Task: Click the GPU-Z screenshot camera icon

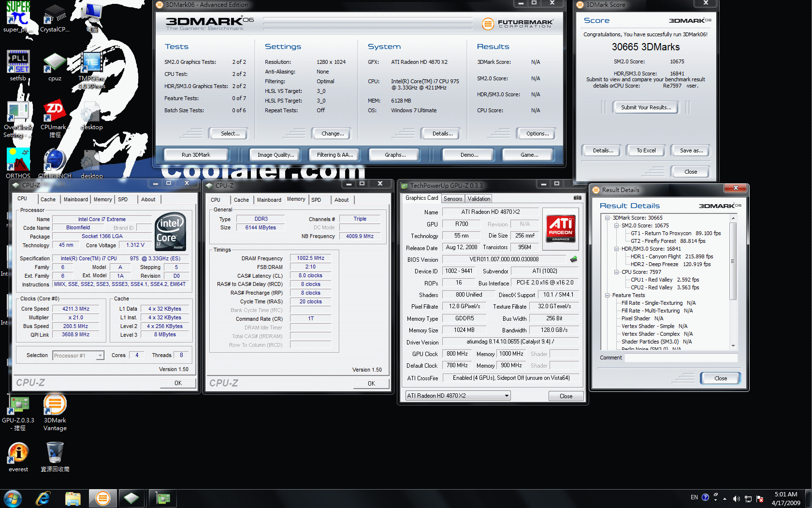Action: click(x=577, y=198)
